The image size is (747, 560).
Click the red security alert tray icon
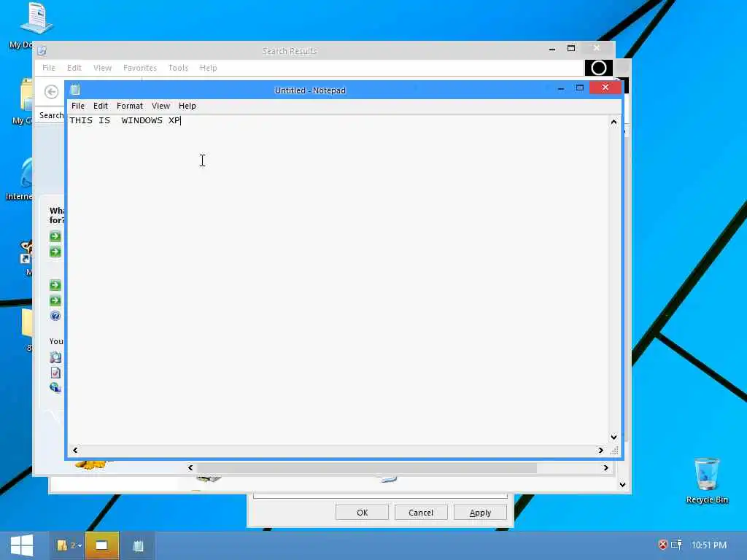(x=662, y=545)
